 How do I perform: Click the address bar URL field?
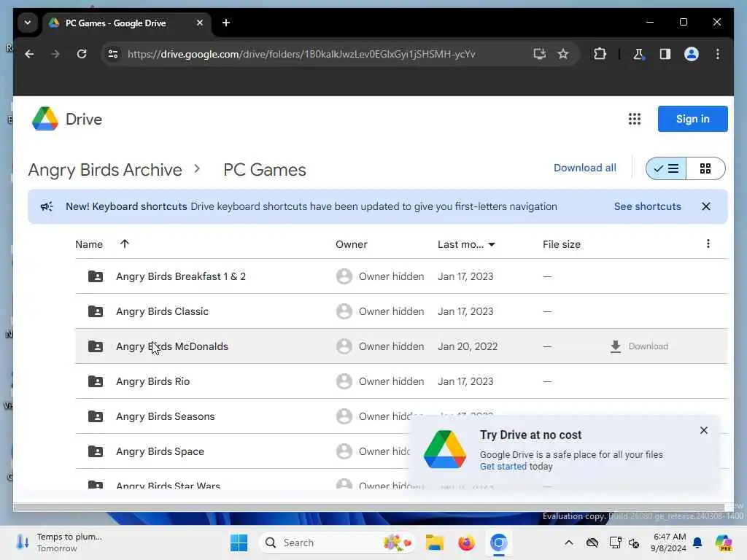pyautogui.click(x=301, y=54)
